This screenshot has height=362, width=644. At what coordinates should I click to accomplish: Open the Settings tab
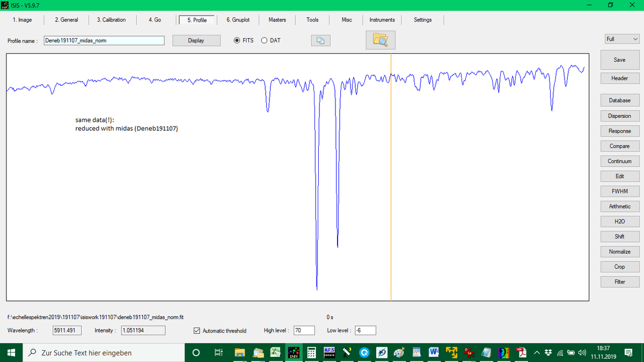tap(422, 20)
